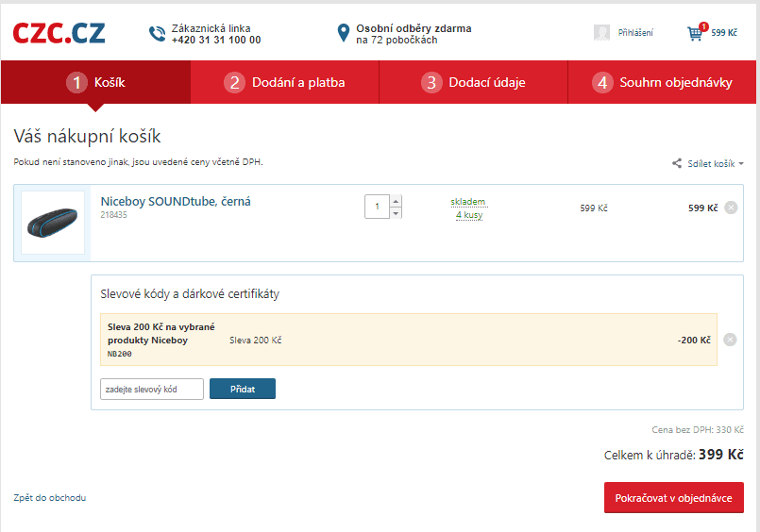Click the location pin icon

coord(343,33)
